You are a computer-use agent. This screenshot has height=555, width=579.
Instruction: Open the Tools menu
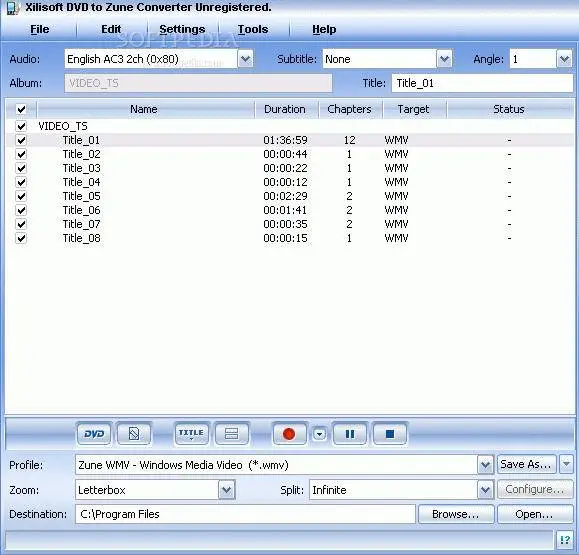click(253, 29)
